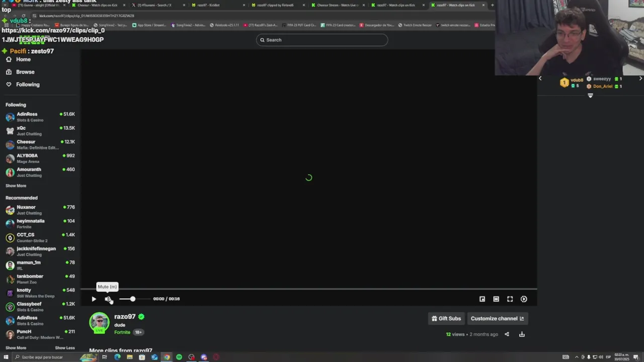Expand Following list with Show More

click(x=16, y=186)
